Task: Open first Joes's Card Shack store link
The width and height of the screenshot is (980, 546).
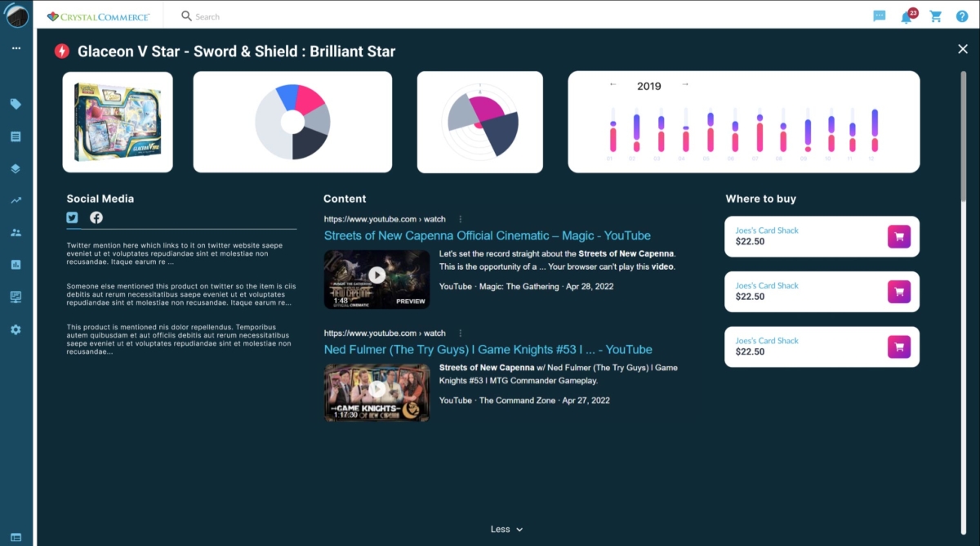Action: [767, 230]
